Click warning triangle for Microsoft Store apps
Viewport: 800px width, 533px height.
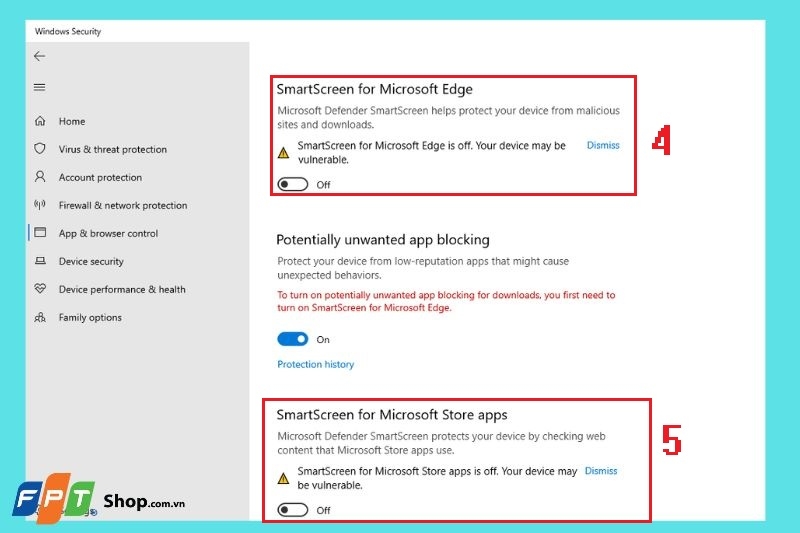[283, 478]
